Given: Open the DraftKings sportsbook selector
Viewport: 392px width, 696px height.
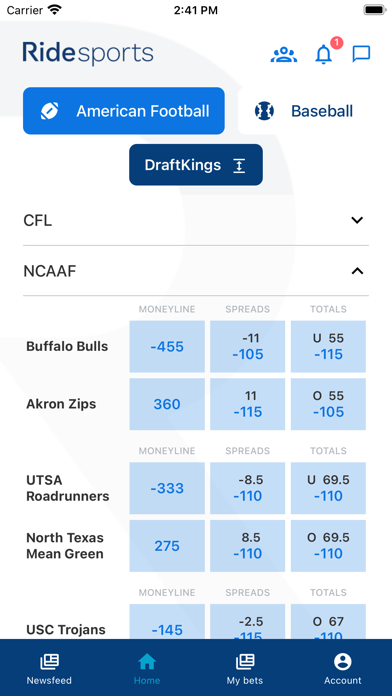Looking at the screenshot, I should (196, 165).
